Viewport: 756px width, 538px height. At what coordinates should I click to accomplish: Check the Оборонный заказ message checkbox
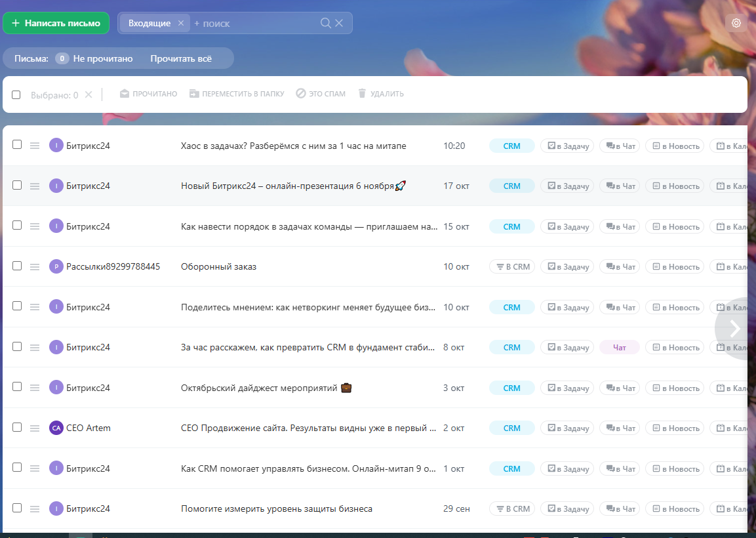tap(17, 265)
